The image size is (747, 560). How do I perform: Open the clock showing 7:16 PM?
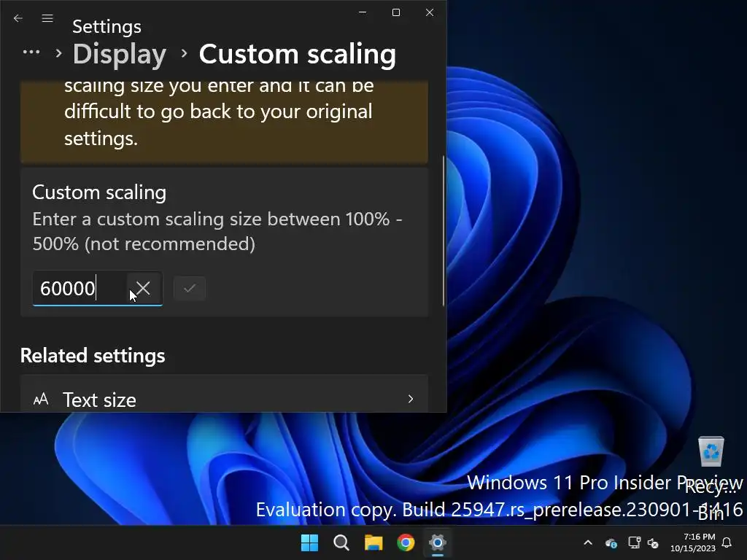[693, 542]
